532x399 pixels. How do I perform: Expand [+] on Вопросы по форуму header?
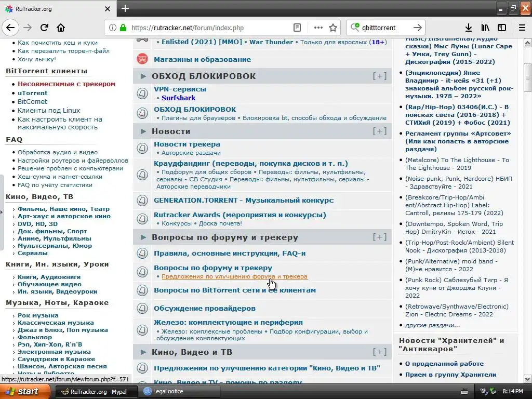380,237
